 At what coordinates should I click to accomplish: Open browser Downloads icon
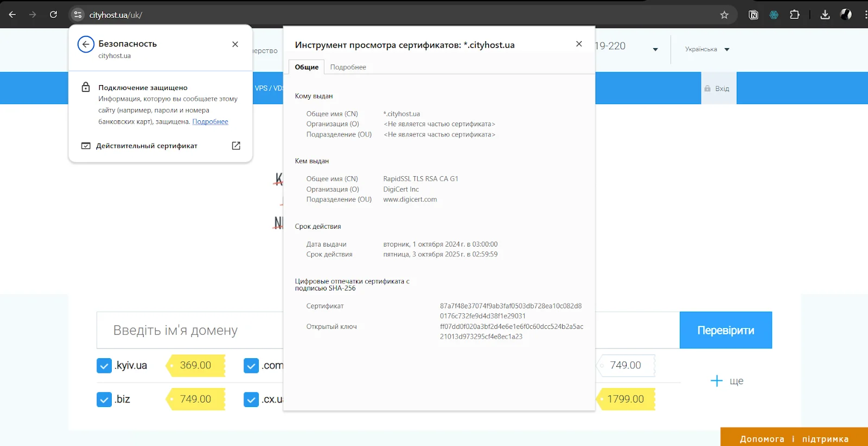pos(825,15)
